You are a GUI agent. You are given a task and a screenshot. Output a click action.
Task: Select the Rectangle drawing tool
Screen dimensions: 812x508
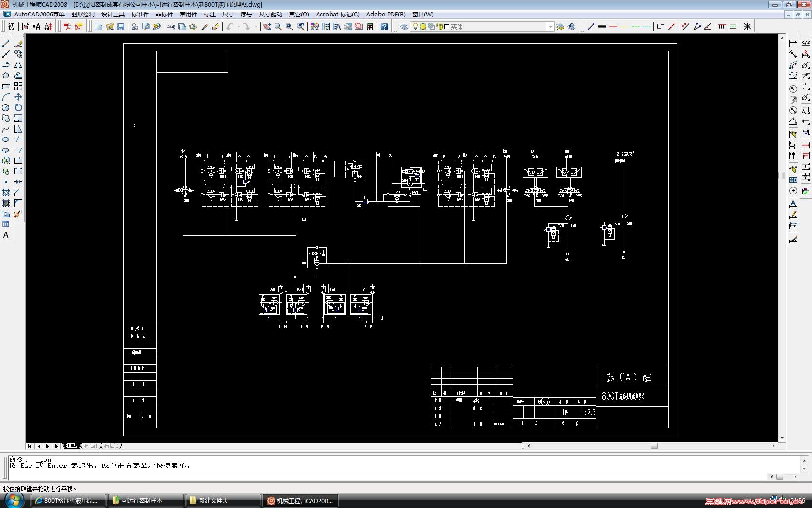point(6,86)
